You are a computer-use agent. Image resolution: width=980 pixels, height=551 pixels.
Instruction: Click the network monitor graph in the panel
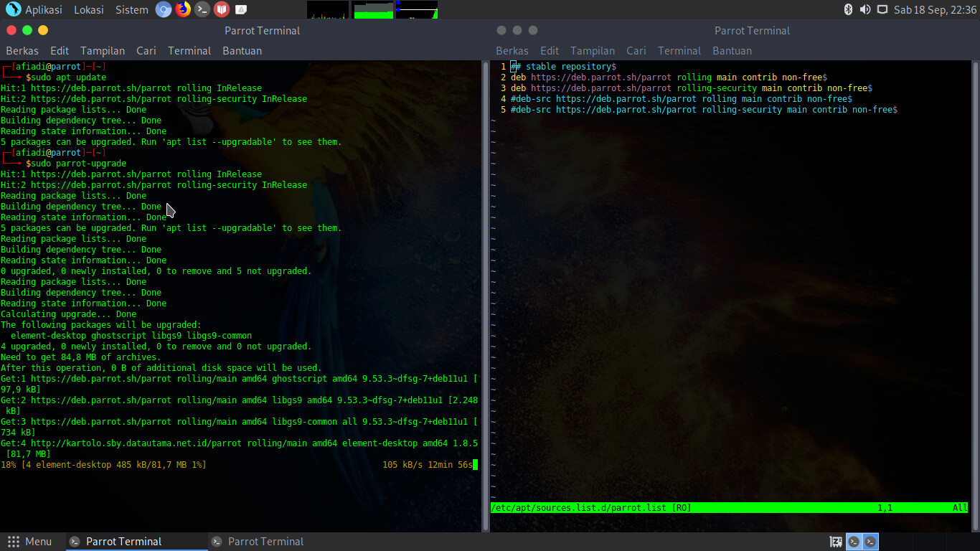417,9
